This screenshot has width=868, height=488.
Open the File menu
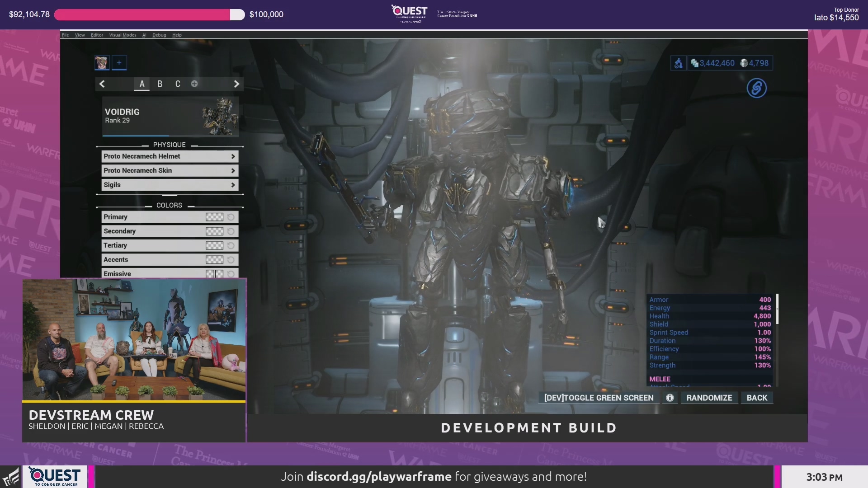65,35
